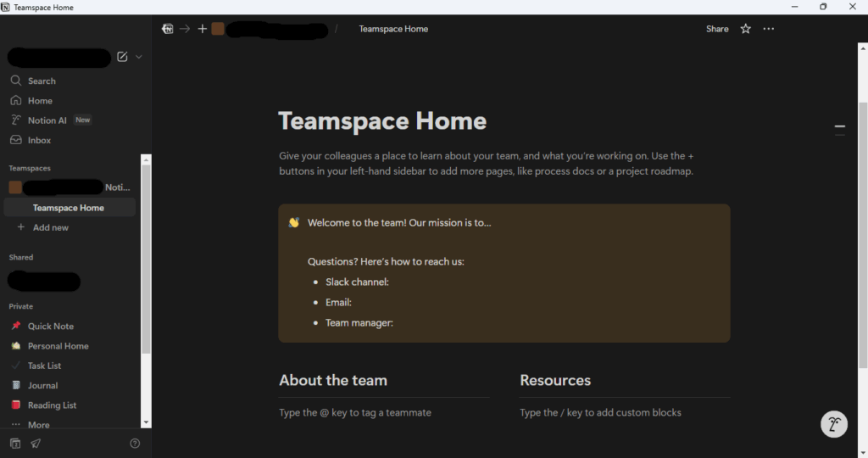
Task: Click the paper plane invite icon
Action: click(36, 444)
